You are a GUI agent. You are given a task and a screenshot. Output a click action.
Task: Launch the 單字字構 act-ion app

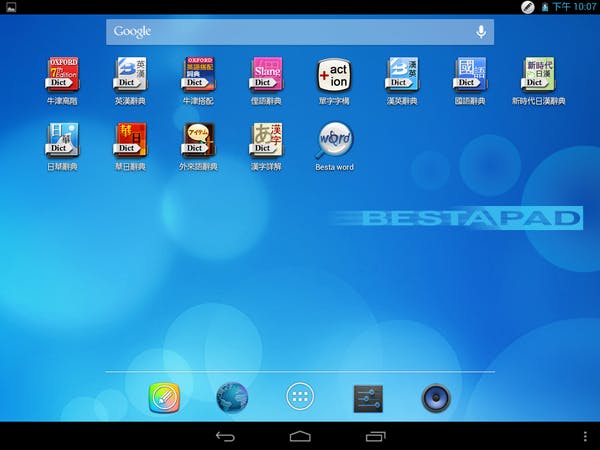[334, 74]
